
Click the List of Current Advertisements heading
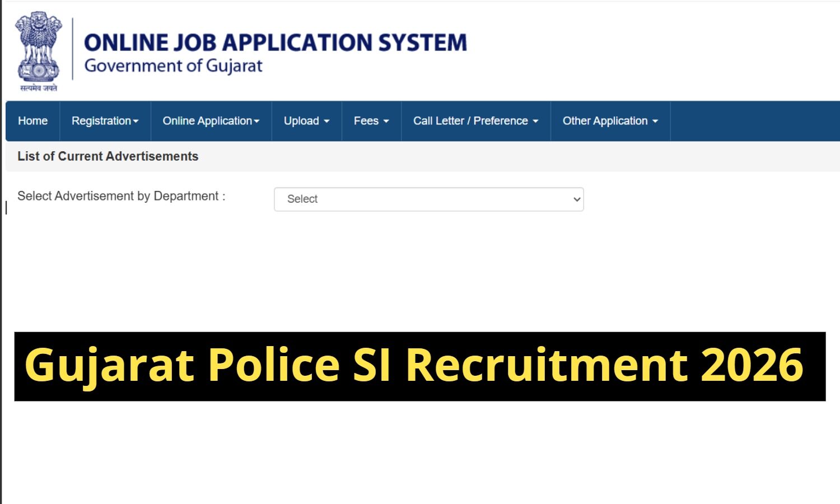point(108,156)
